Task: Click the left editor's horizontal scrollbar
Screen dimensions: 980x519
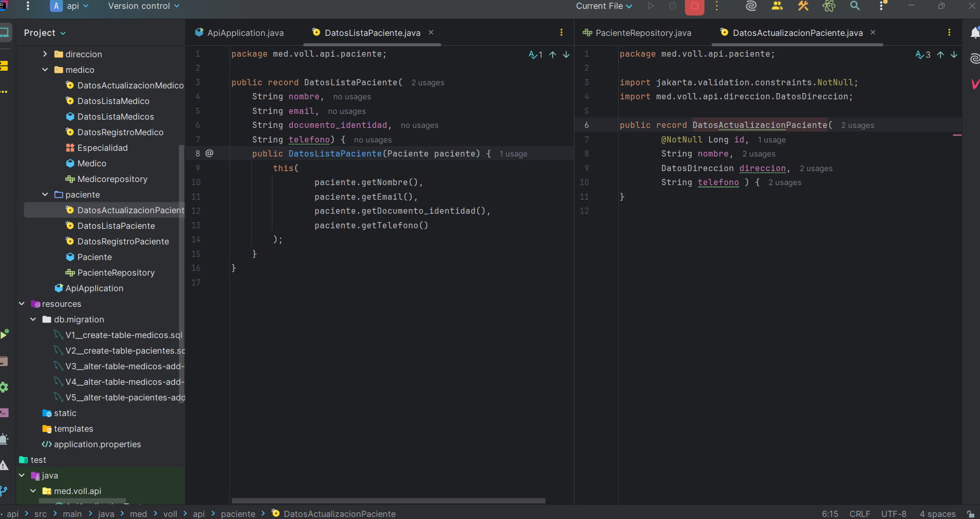Action: tap(388, 501)
